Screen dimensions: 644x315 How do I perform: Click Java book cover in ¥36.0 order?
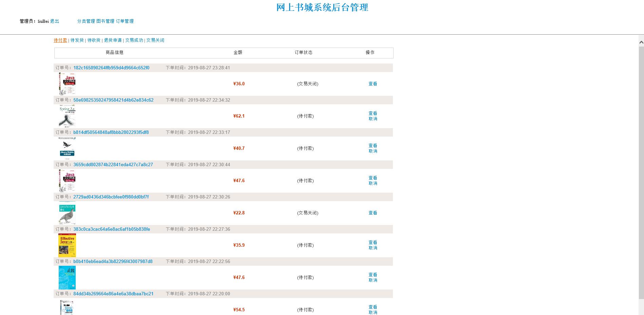(67, 84)
